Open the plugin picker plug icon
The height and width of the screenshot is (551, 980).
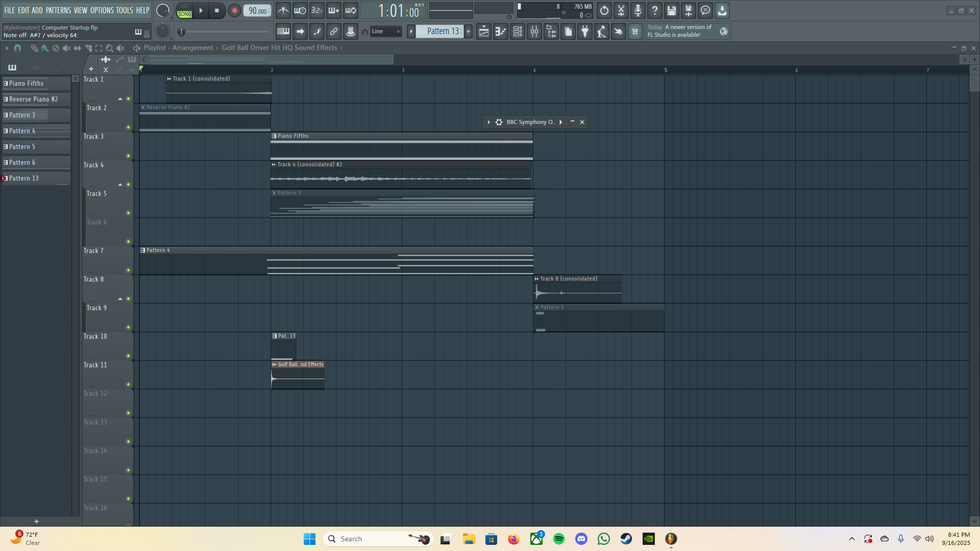pyautogui.click(x=585, y=32)
